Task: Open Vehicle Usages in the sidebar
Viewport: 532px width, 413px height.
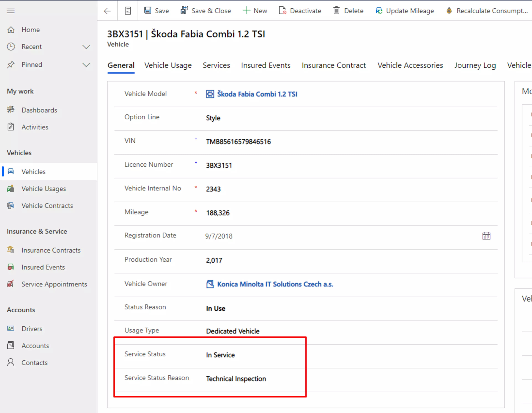Action: click(48, 189)
